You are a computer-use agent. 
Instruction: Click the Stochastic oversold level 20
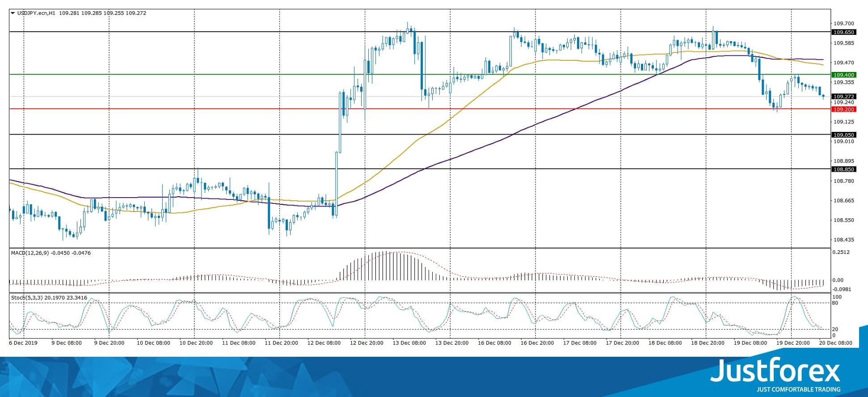point(836,329)
